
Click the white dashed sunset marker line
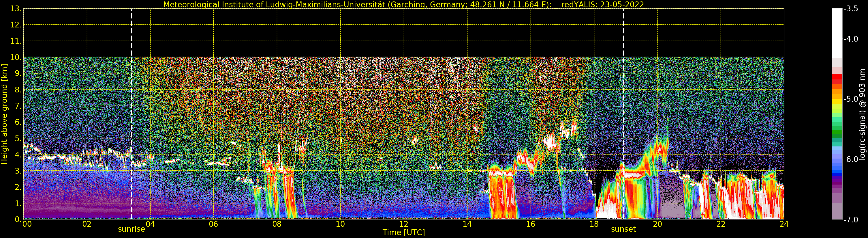(x=623, y=114)
